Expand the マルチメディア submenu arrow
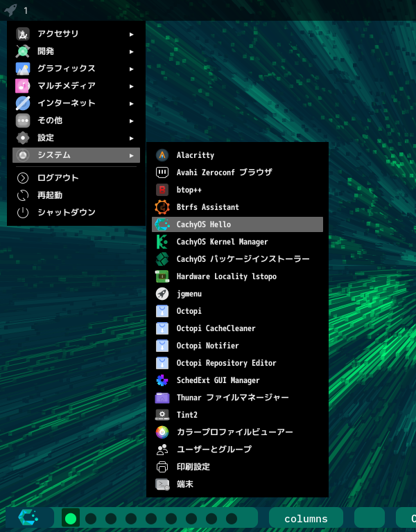416x532 pixels. 132,86
